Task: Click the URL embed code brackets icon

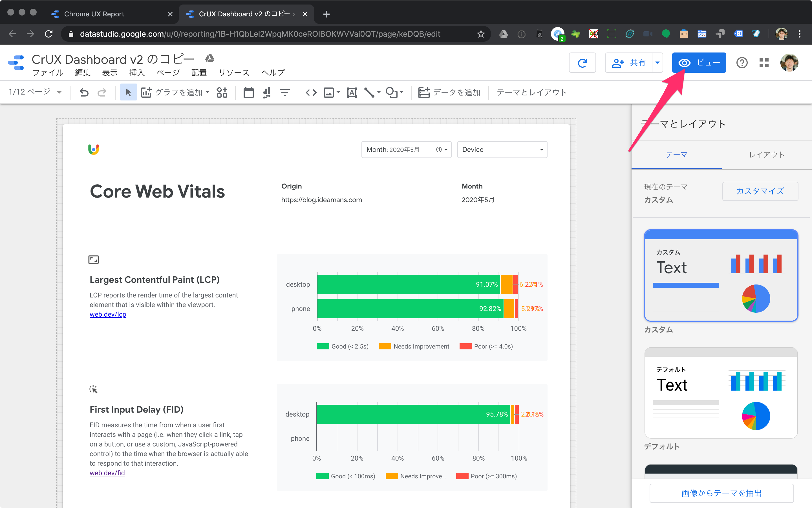Action: coord(311,92)
